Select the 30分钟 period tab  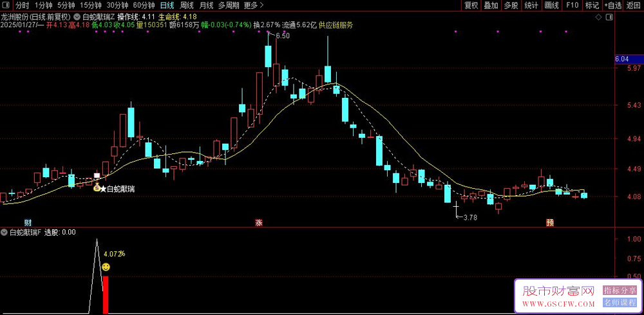click(117, 5)
